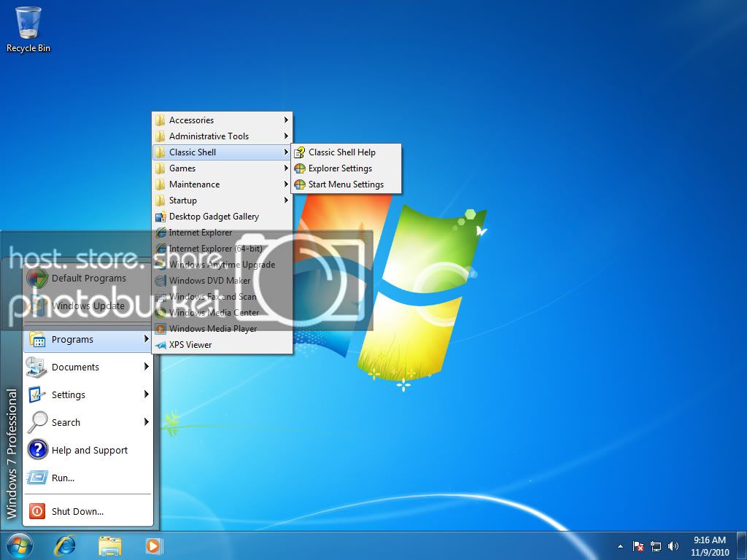
Task: Open the Recycle Bin desktop icon
Action: pyautogui.click(x=28, y=29)
